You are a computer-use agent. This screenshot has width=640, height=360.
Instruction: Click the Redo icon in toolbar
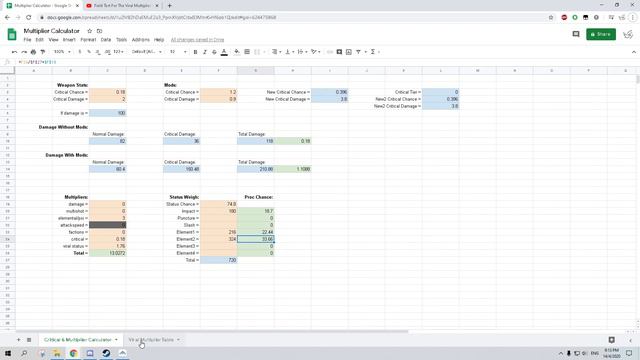click(24, 52)
